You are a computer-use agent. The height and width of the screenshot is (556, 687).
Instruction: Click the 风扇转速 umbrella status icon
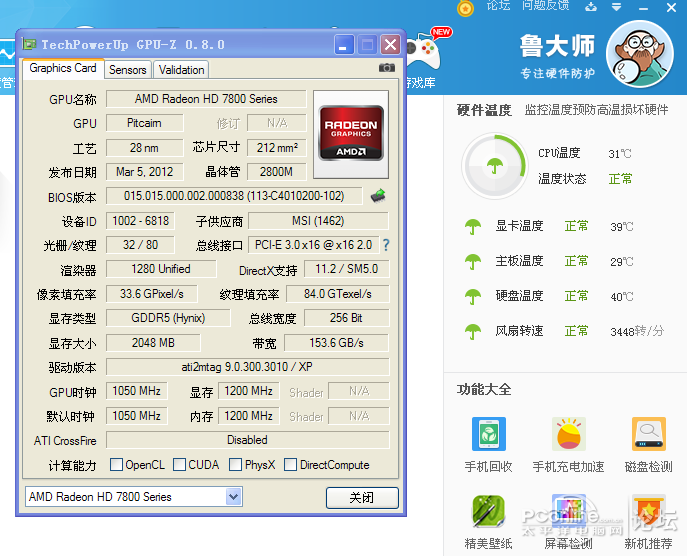click(x=473, y=331)
